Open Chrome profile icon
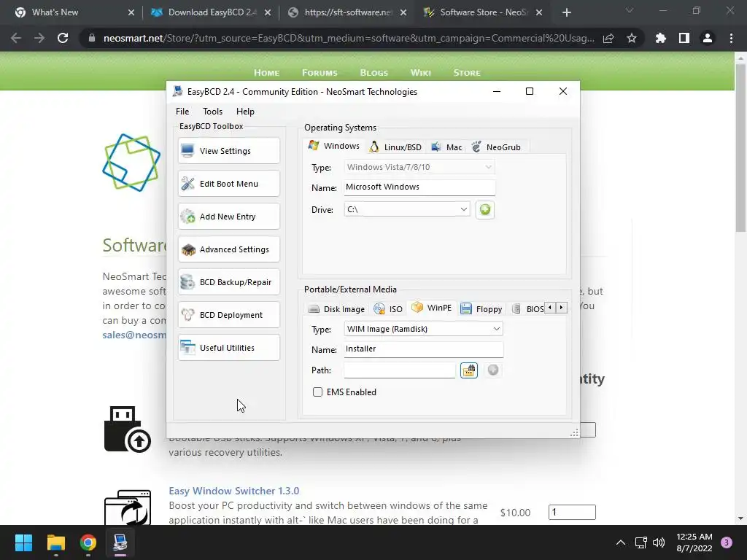The width and height of the screenshot is (747, 560). tap(708, 38)
